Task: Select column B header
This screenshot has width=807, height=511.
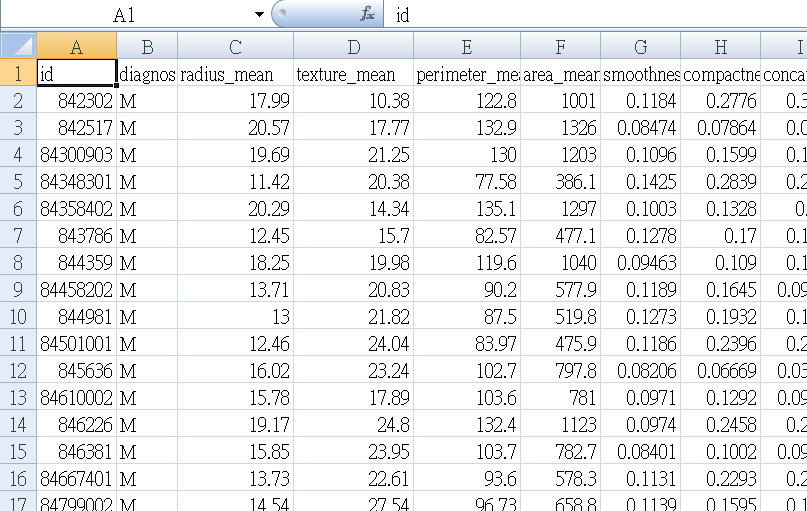Action: (x=147, y=47)
